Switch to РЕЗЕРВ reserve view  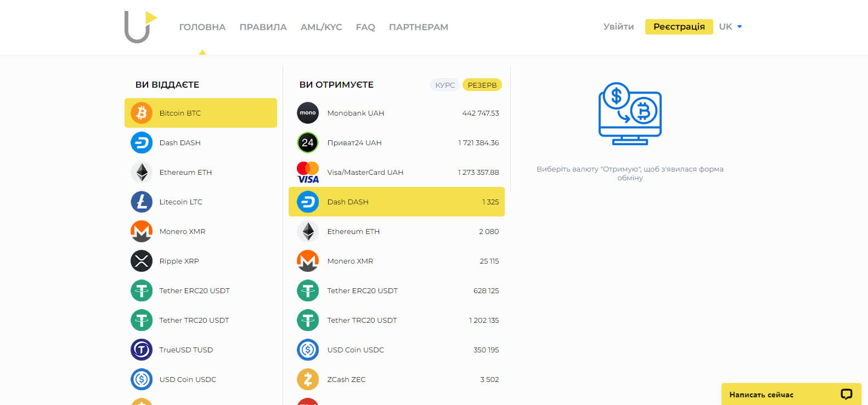click(482, 85)
